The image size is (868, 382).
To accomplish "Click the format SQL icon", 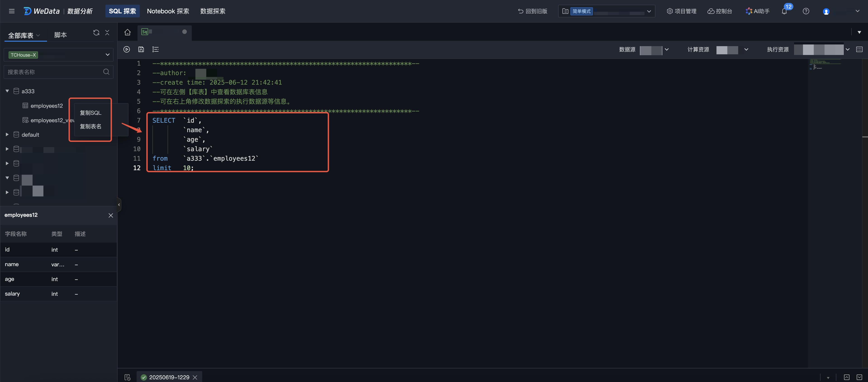I will click(155, 49).
